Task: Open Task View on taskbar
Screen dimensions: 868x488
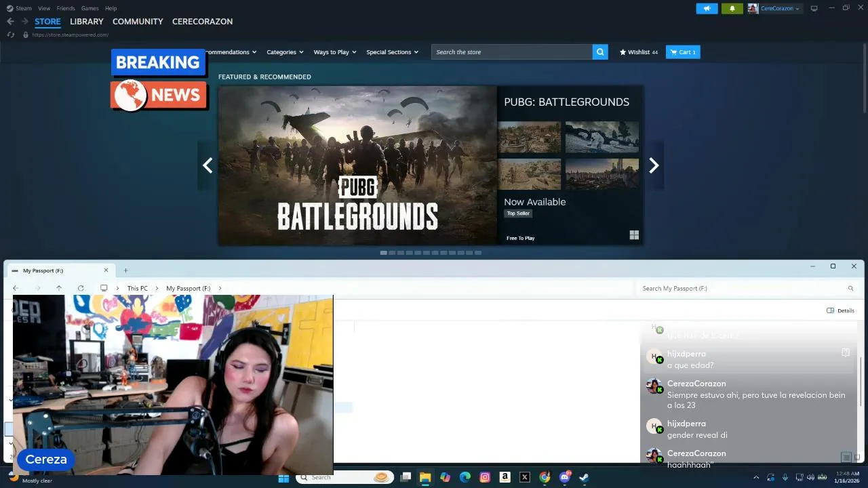Action: point(406,477)
